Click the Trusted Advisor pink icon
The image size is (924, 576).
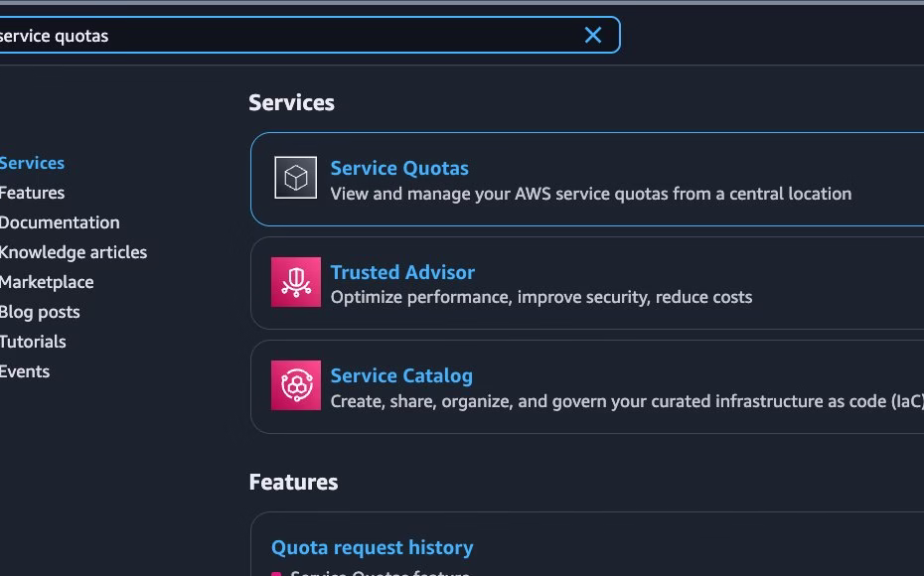pos(296,282)
